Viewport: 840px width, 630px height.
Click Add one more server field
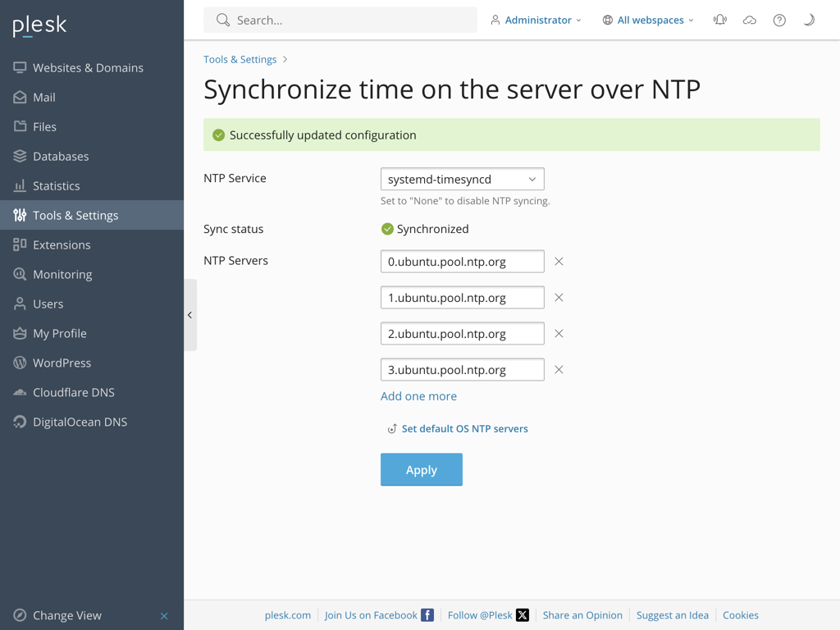418,396
